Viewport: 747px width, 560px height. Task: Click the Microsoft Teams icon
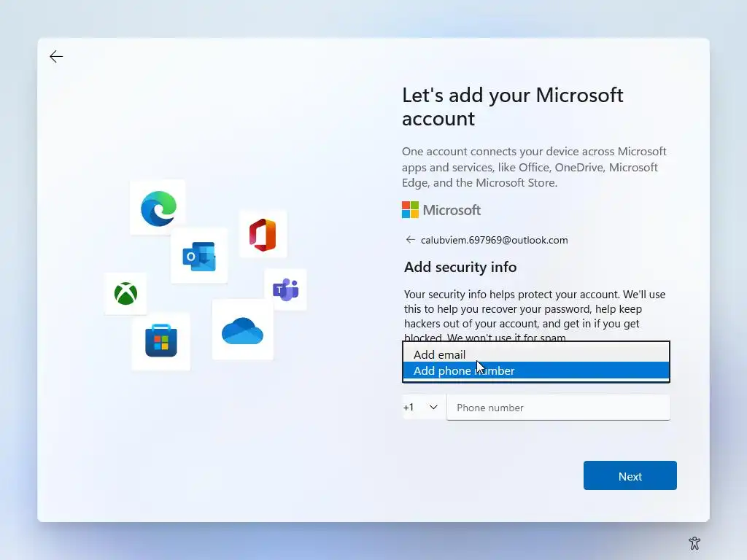pos(285,289)
